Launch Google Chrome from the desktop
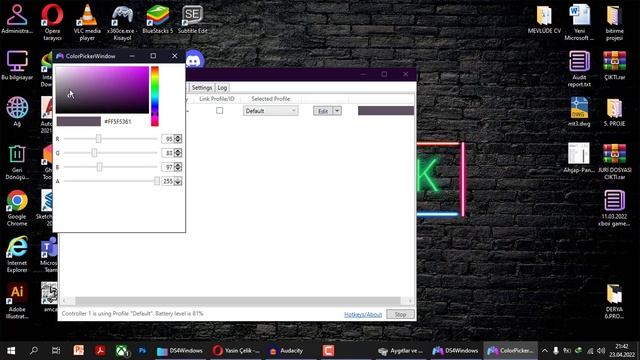Image resolution: width=640 pixels, height=360 pixels. click(17, 208)
